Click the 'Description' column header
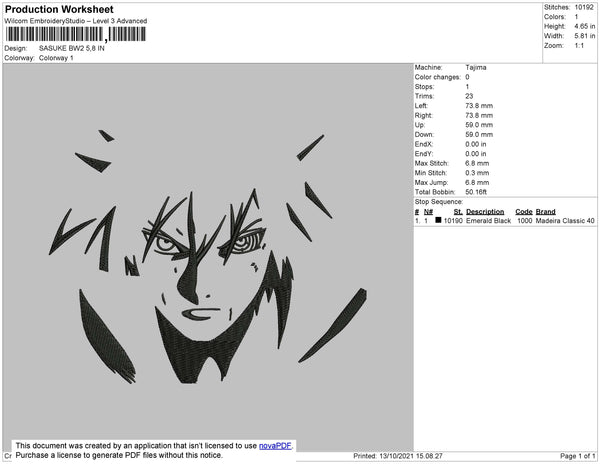The width and height of the screenshot is (600, 464). [x=485, y=212]
